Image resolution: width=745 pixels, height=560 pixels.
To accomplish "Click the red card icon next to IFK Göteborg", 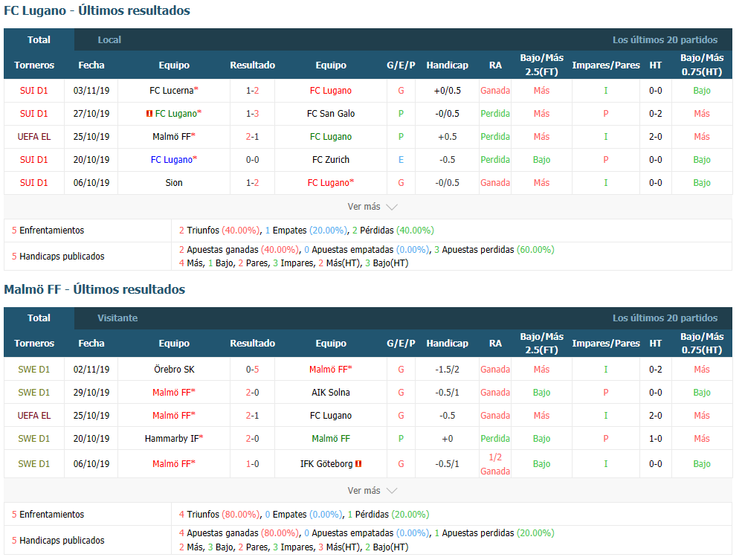I will 358,463.
